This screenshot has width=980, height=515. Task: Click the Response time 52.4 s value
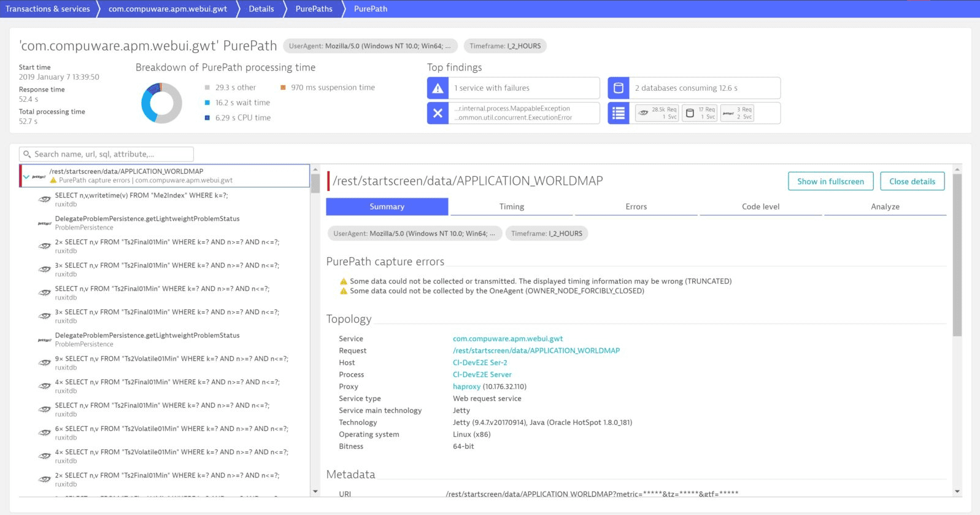click(28, 99)
